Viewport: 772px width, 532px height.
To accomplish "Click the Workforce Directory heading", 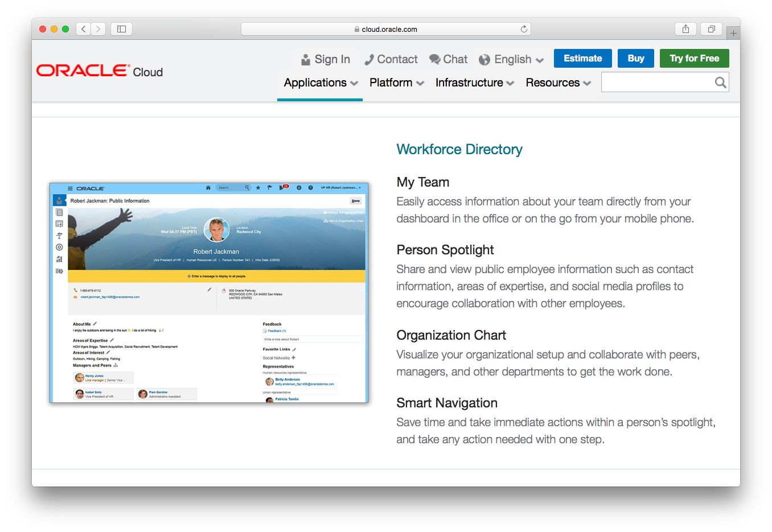I will point(459,149).
